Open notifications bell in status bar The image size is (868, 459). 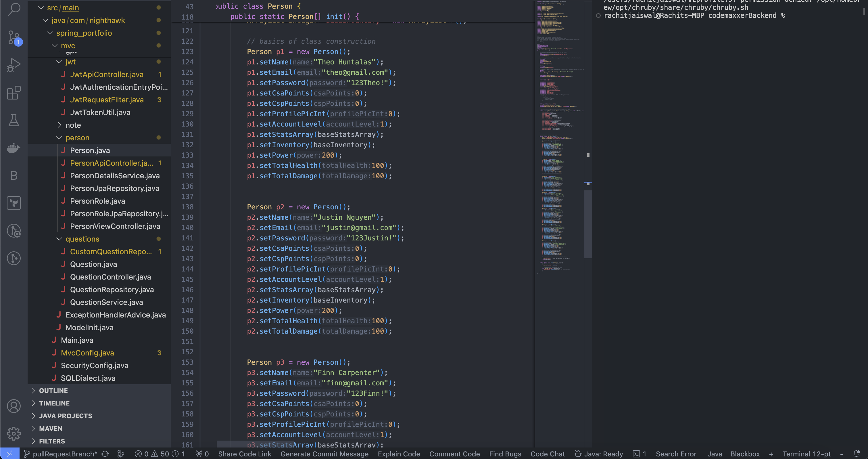[857, 454]
